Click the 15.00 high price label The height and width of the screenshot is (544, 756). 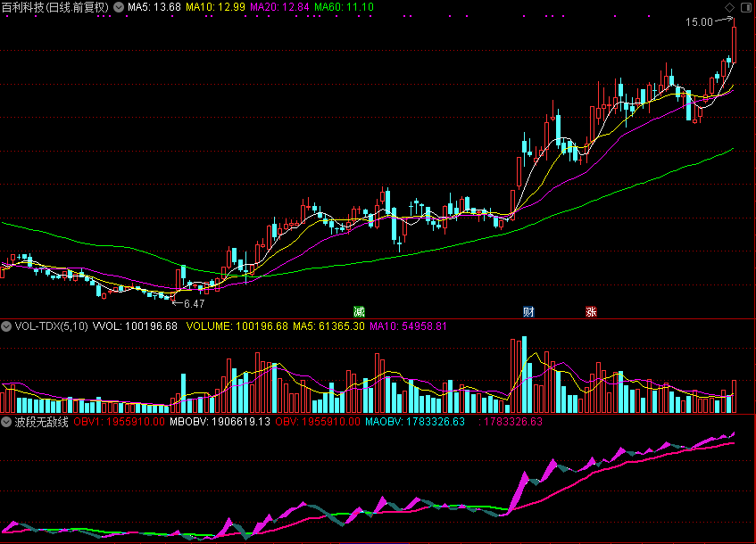699,22
